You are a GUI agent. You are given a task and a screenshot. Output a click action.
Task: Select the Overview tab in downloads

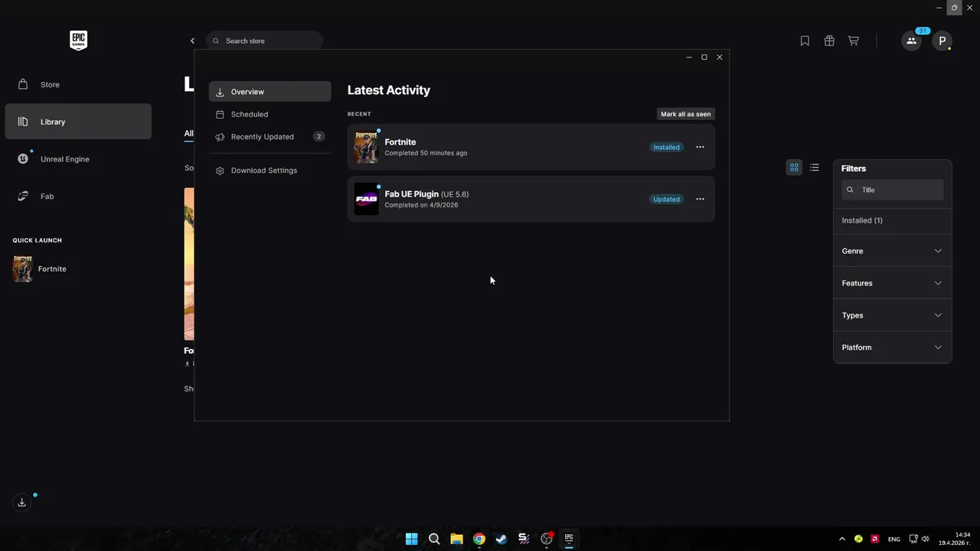point(269,92)
